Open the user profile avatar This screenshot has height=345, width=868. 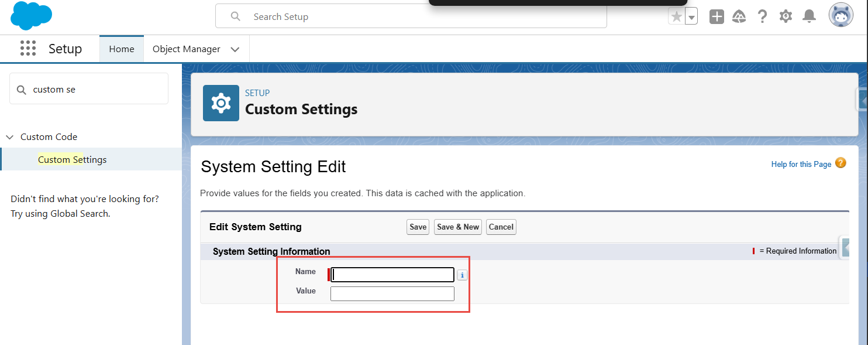841,16
